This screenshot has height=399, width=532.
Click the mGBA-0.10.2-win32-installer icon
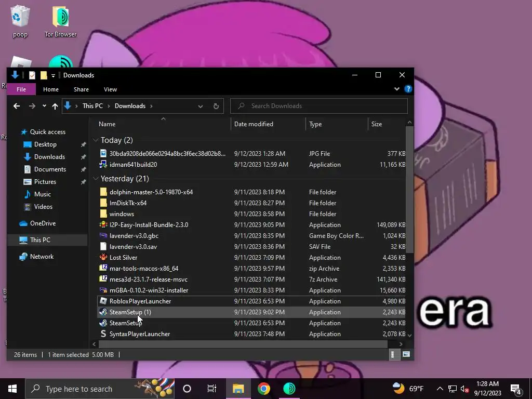(x=103, y=290)
